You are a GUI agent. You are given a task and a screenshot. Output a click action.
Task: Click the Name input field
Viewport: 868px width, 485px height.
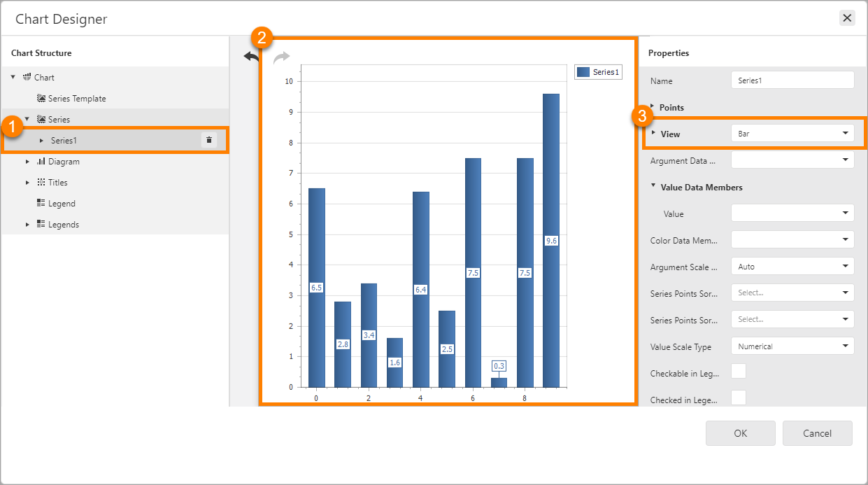pyautogui.click(x=792, y=80)
